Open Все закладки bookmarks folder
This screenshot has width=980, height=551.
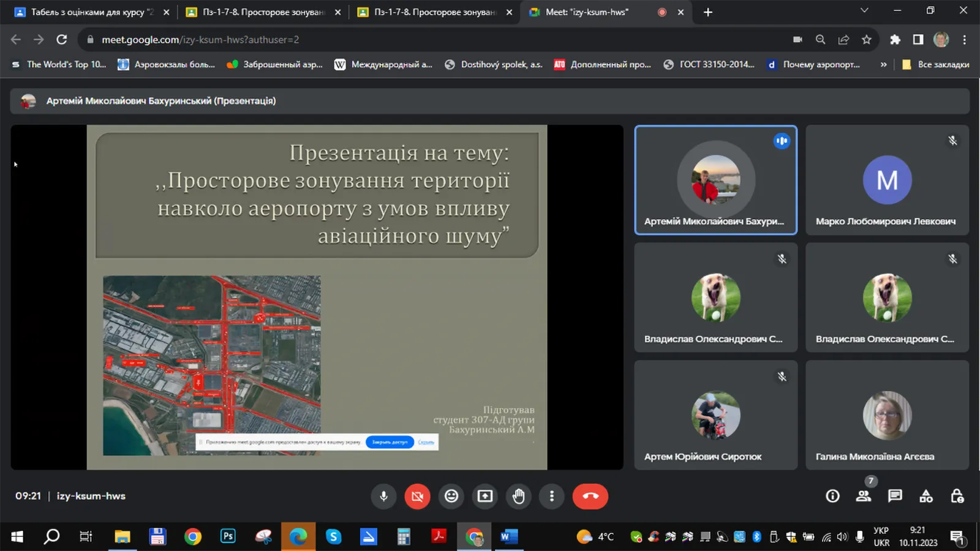click(936, 64)
